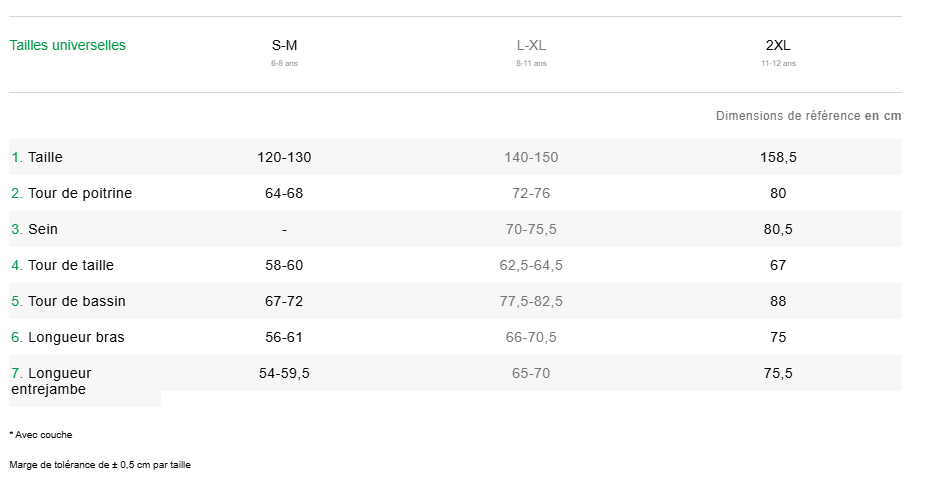Image resolution: width=926 pixels, height=487 pixels.
Task: Click the Tour de poitrine row label
Action: 79,193
